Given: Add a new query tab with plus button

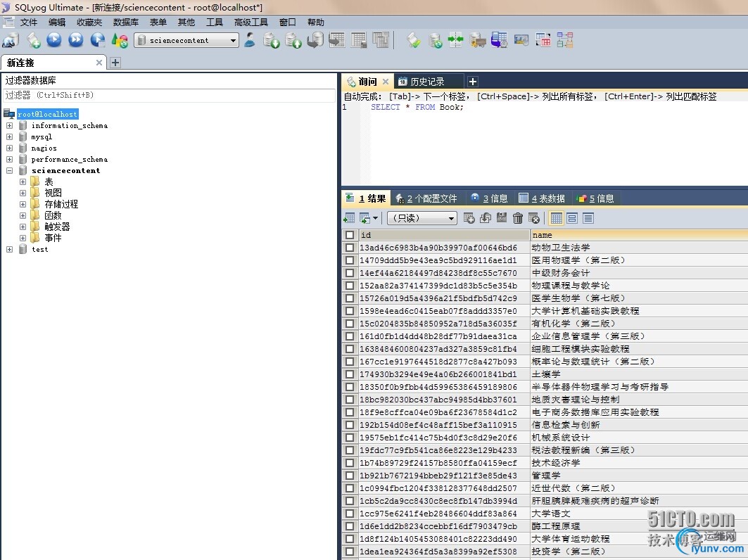Looking at the screenshot, I should tap(473, 82).
